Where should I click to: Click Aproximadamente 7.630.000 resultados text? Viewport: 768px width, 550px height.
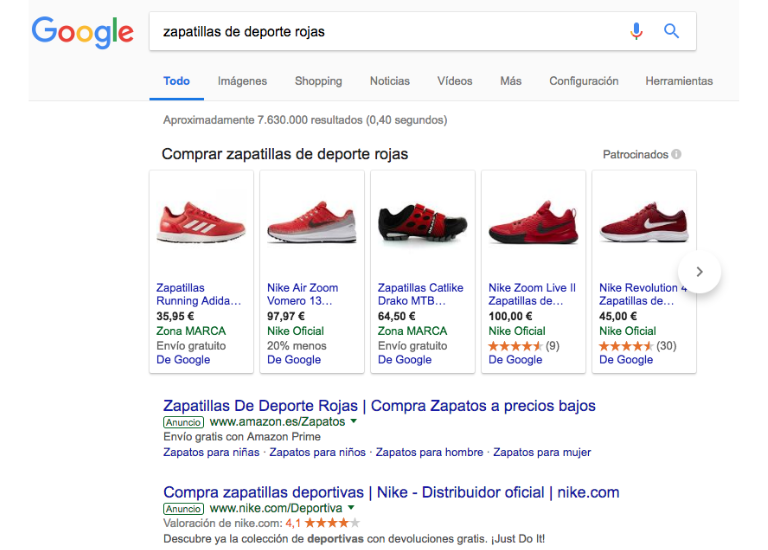(305, 120)
